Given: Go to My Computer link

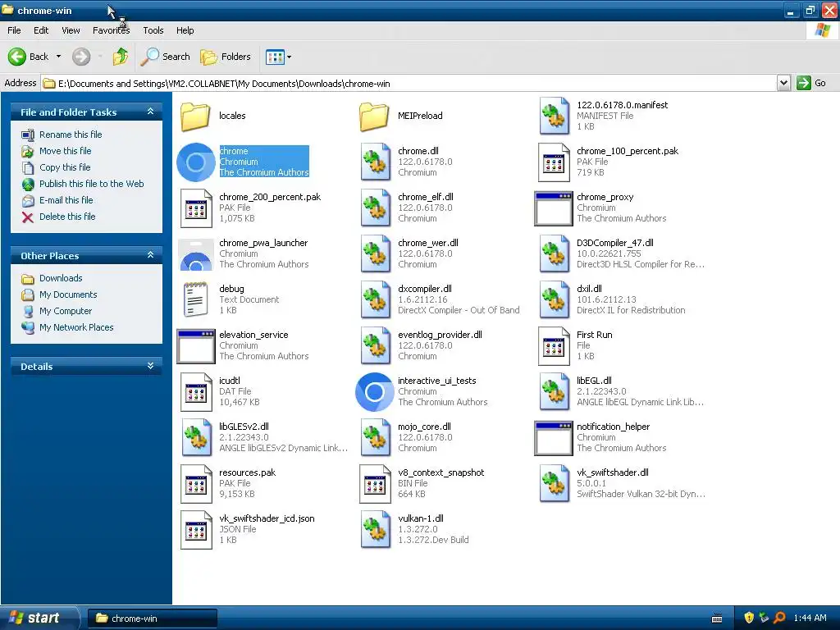Looking at the screenshot, I should point(66,311).
